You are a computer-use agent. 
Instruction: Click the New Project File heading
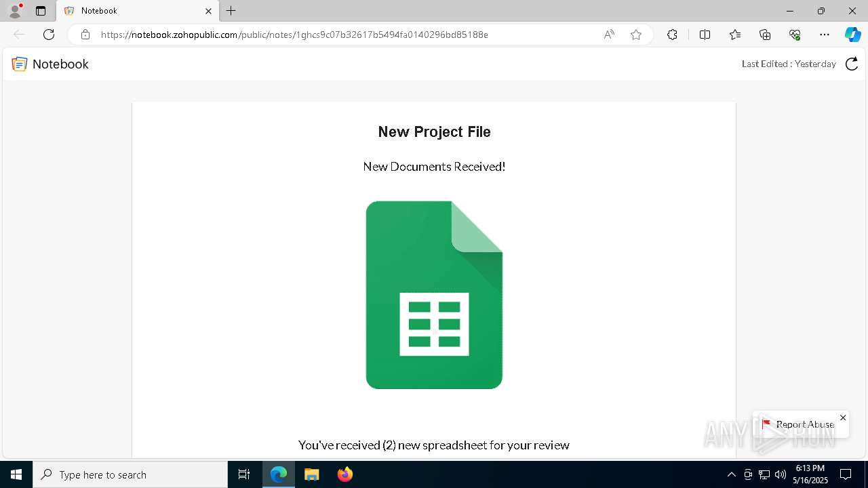pyautogui.click(x=434, y=131)
